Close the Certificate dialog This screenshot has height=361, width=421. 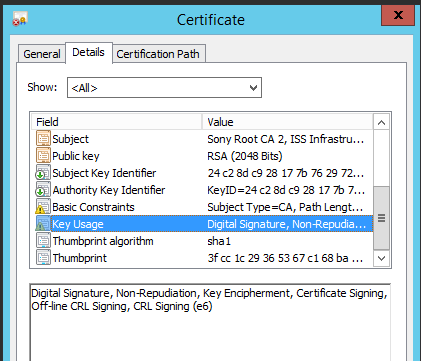tap(398, 15)
